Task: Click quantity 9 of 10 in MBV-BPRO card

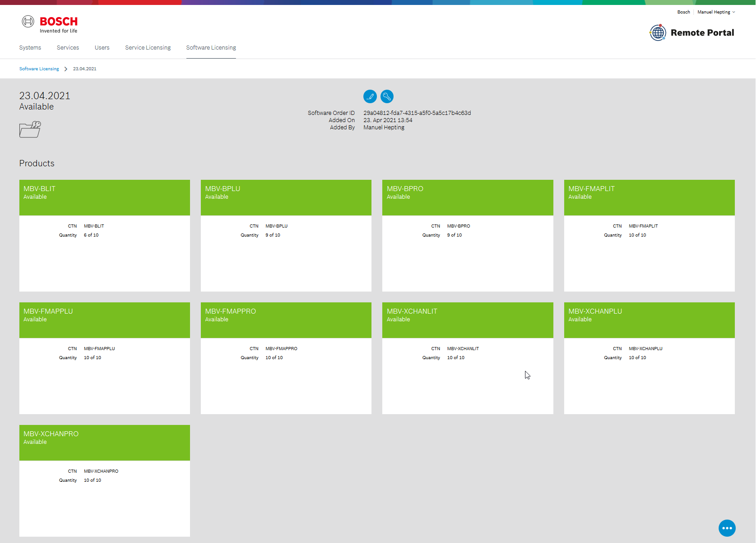Action: pos(455,235)
